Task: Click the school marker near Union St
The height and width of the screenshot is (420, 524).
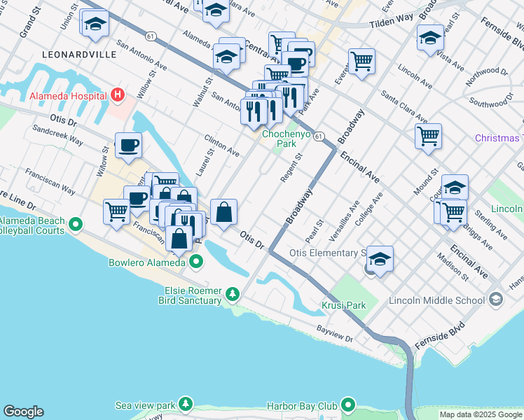Action: [x=95, y=24]
